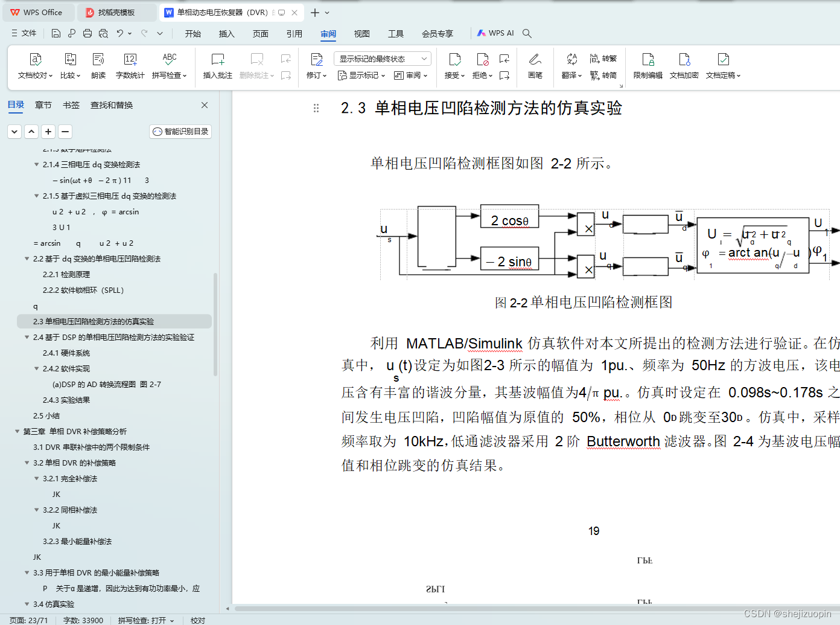Collapse the 2.2 基于 dq 变换 outline node
Image resolution: width=840 pixels, height=625 pixels.
(27, 258)
